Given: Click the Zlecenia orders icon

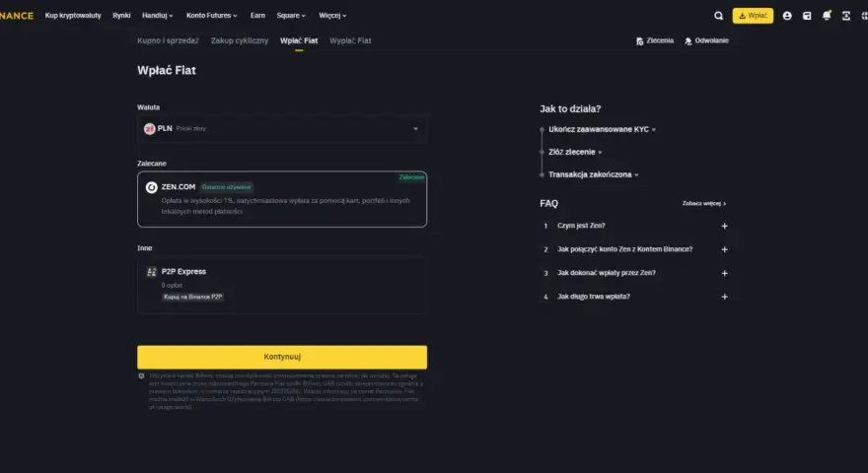Looking at the screenshot, I should click(640, 41).
